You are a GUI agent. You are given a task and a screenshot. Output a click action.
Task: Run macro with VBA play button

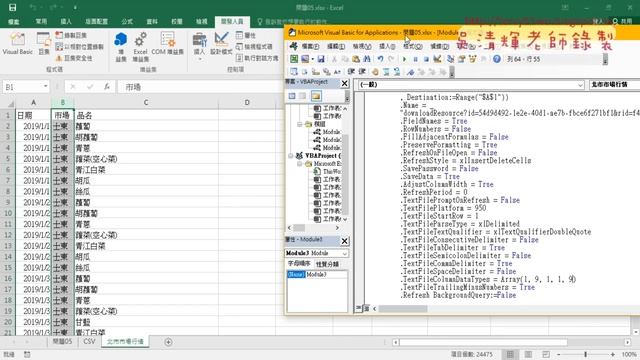[404, 59]
